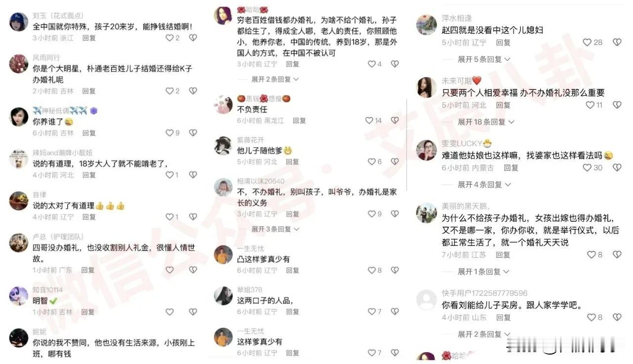This screenshot has width=633, height=364.
Task: Reply to 自律's comment '说的太对了有道理'
Action: click(89, 217)
